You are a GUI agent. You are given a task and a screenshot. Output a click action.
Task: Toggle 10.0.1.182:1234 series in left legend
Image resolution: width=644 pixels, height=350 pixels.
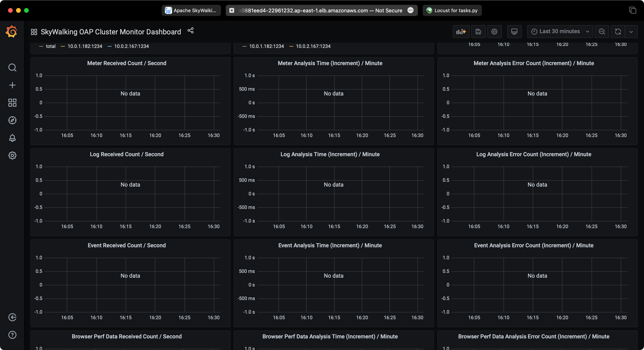(x=85, y=46)
